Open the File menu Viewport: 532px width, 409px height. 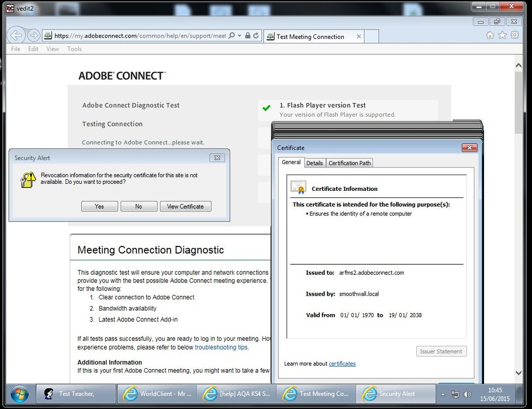tap(16, 49)
